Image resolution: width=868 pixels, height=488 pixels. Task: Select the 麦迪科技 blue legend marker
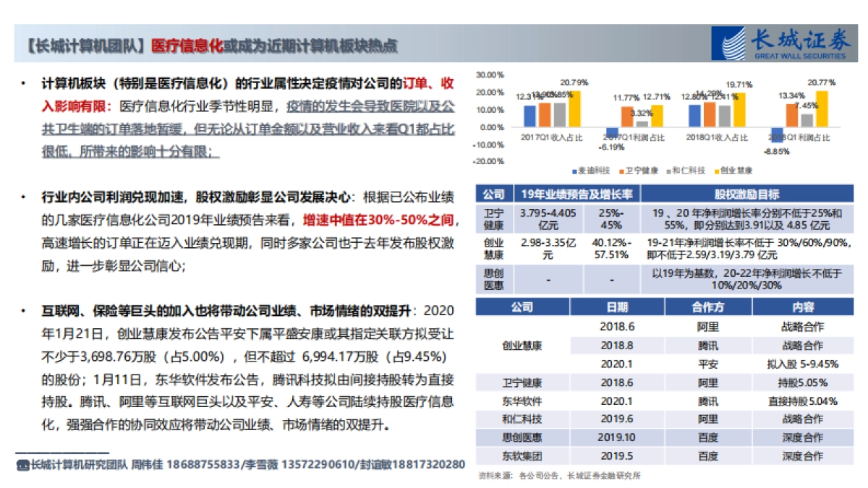574,171
